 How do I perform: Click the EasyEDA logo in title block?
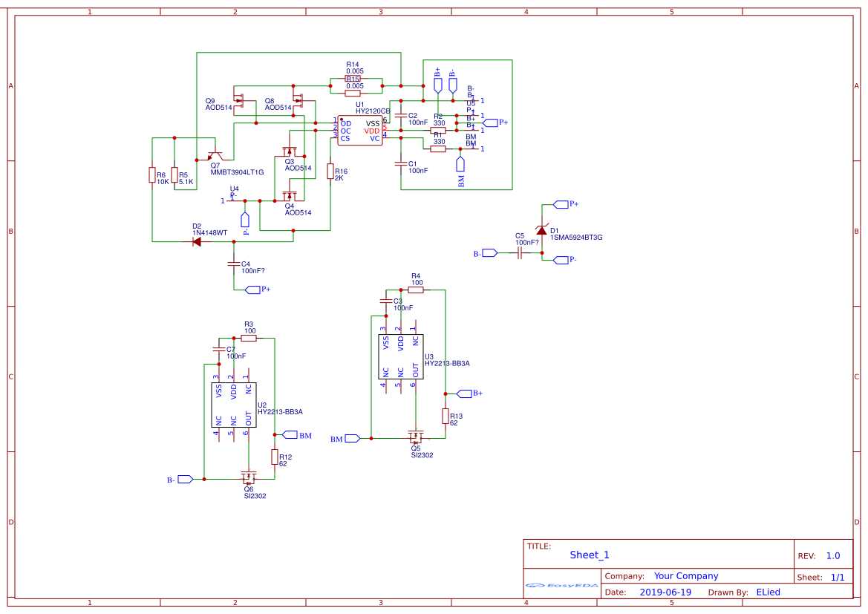click(x=562, y=585)
